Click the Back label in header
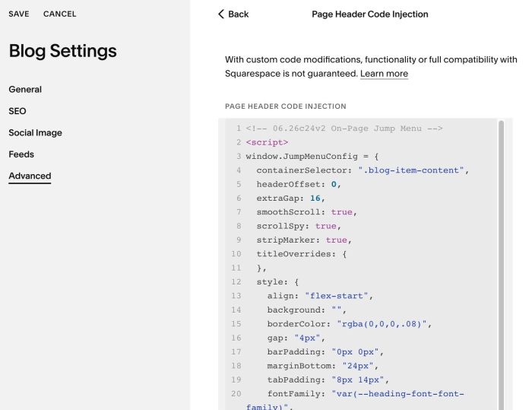The width and height of the screenshot is (532, 410). (x=238, y=14)
